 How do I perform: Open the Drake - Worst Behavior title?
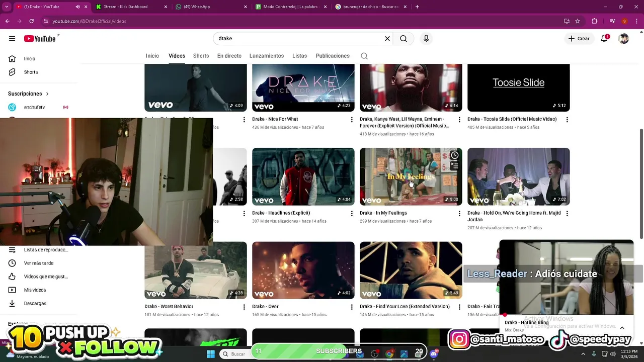[x=169, y=307]
